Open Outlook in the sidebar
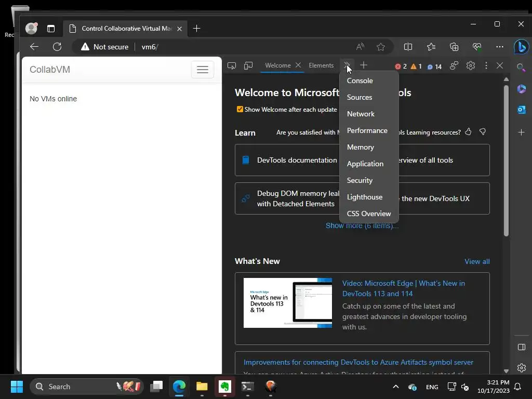 pyautogui.click(x=522, y=110)
